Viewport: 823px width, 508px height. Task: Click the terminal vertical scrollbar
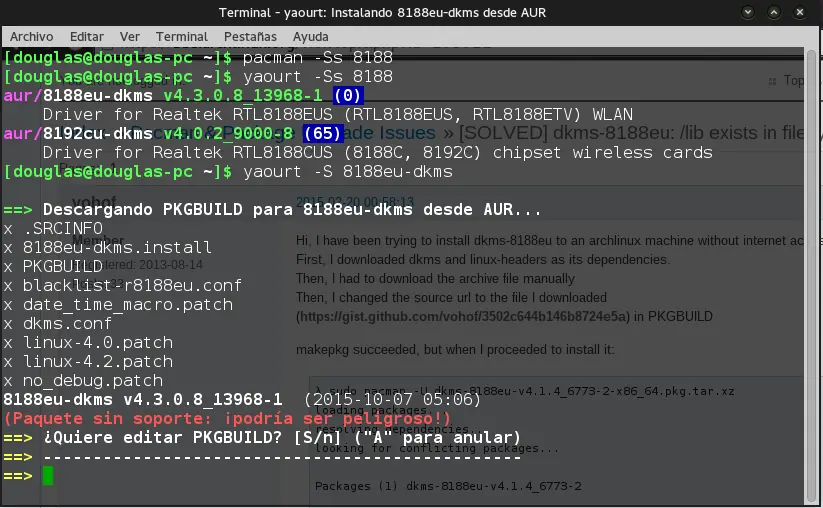pyautogui.click(x=810, y=276)
